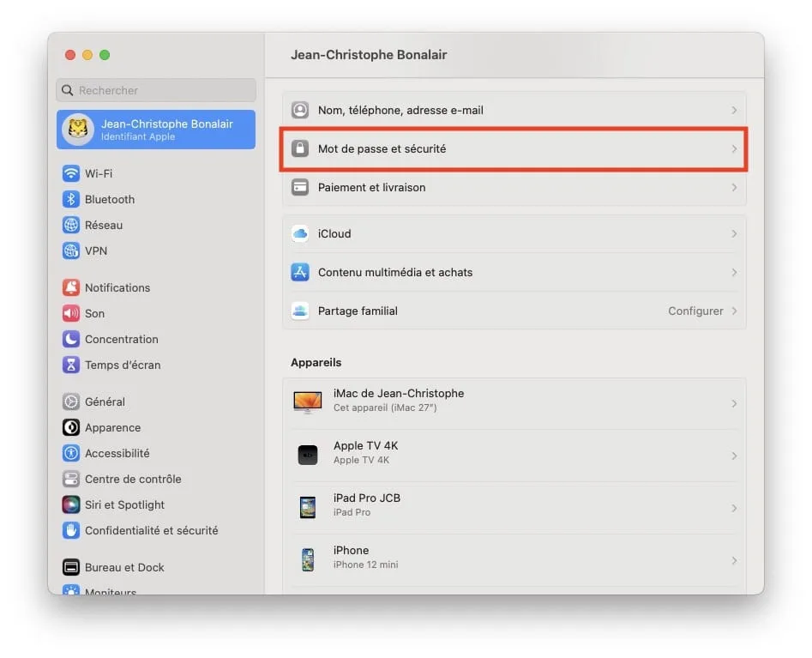Select the VPN icon in sidebar
The width and height of the screenshot is (812, 658).
[x=71, y=251]
